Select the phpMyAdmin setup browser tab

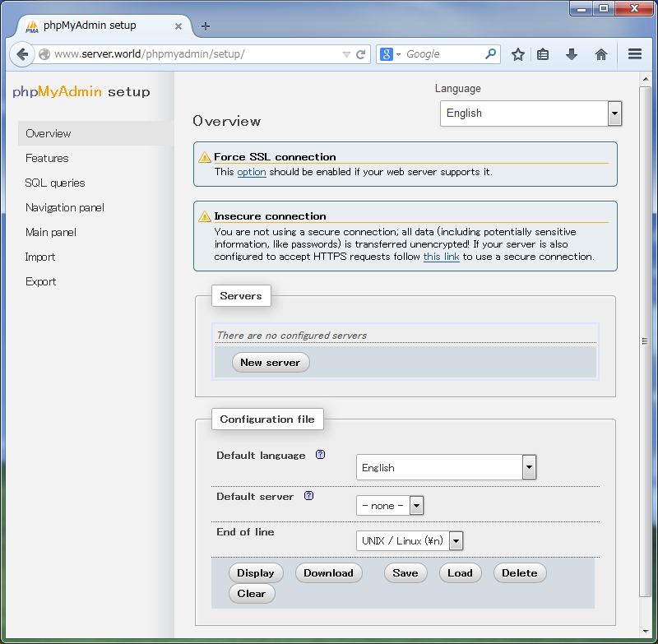pos(104,26)
